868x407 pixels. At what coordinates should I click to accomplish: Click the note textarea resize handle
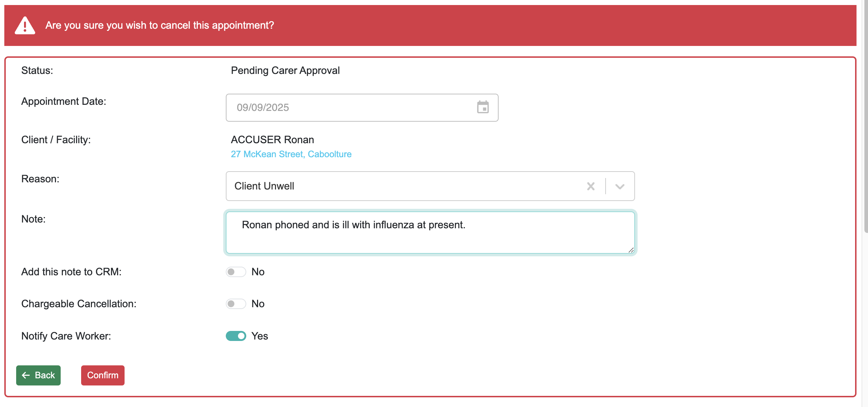coord(631,250)
